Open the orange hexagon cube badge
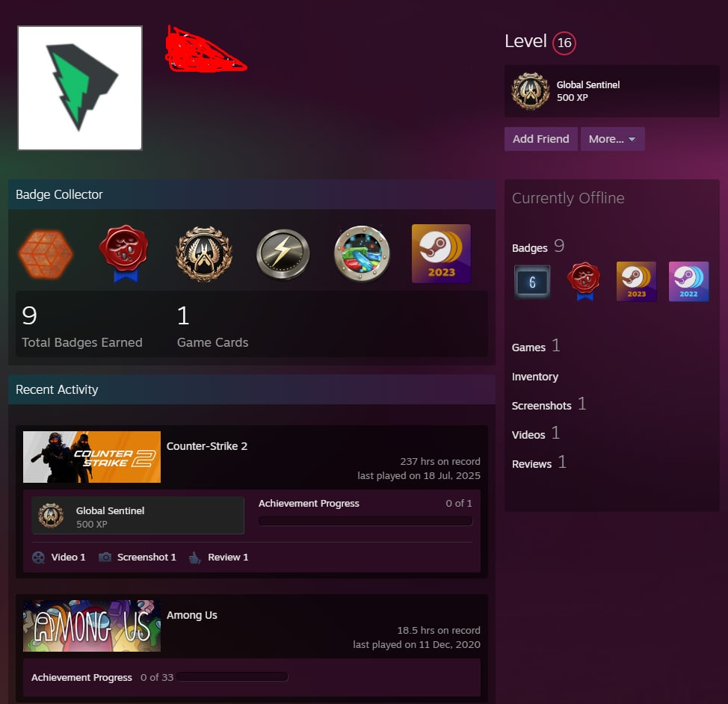 point(46,254)
